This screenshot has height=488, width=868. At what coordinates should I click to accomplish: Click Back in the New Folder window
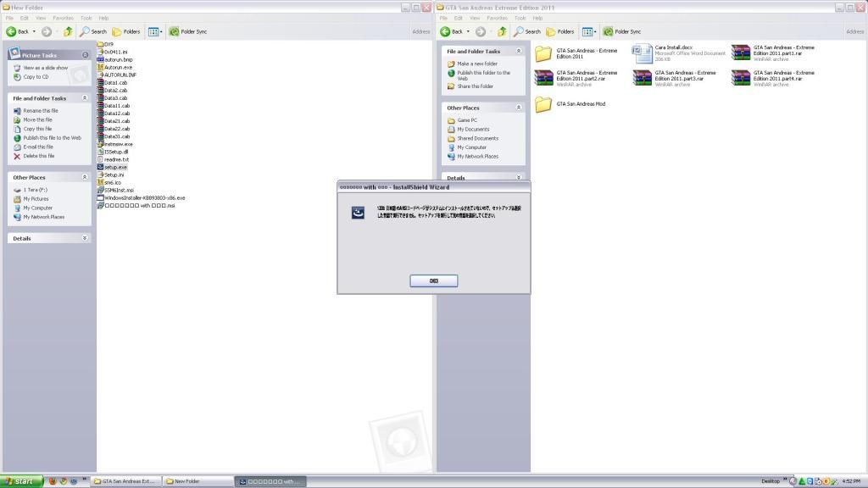click(x=17, y=31)
